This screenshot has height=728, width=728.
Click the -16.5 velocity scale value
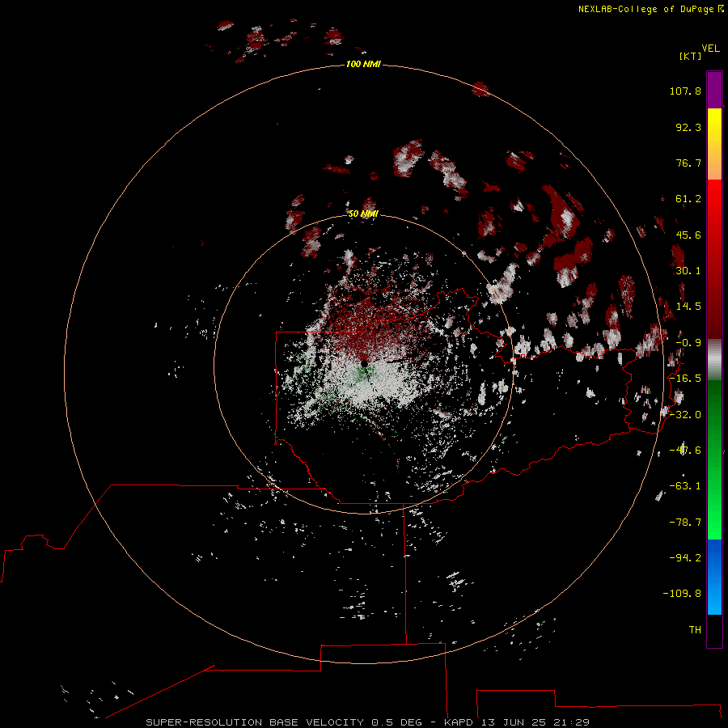[x=685, y=379]
